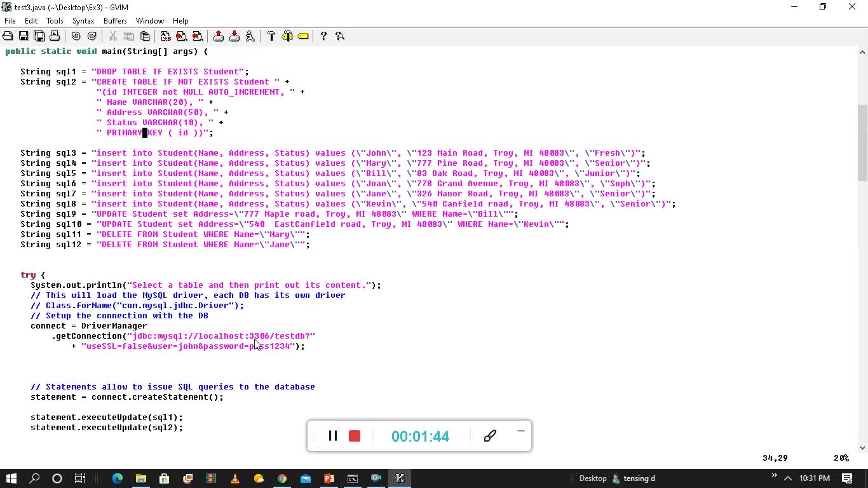Place cursor on 'try {' line
The image size is (868, 488).
(x=33, y=275)
